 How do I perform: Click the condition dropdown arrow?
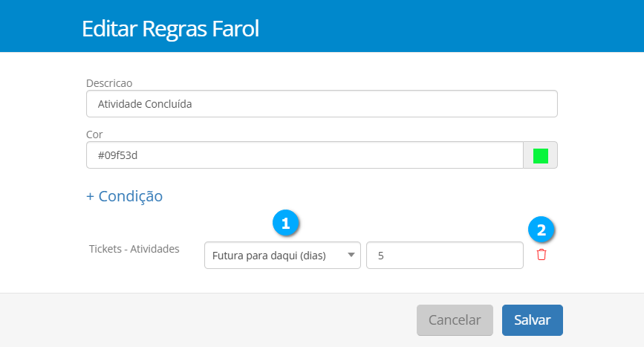351,256
